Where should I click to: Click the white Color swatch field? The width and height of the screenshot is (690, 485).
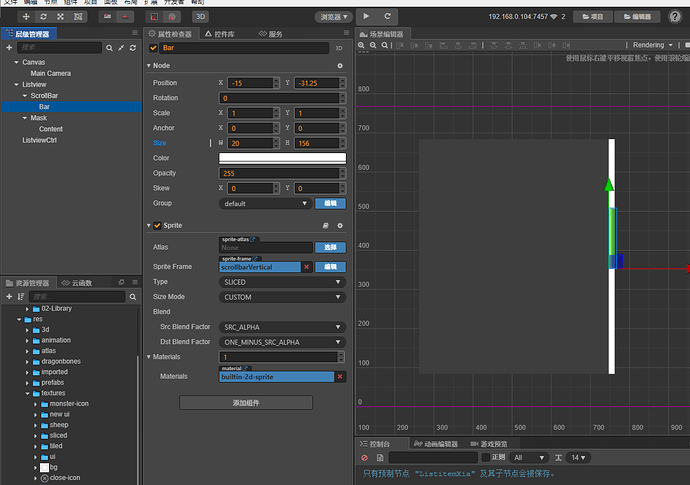(x=282, y=158)
